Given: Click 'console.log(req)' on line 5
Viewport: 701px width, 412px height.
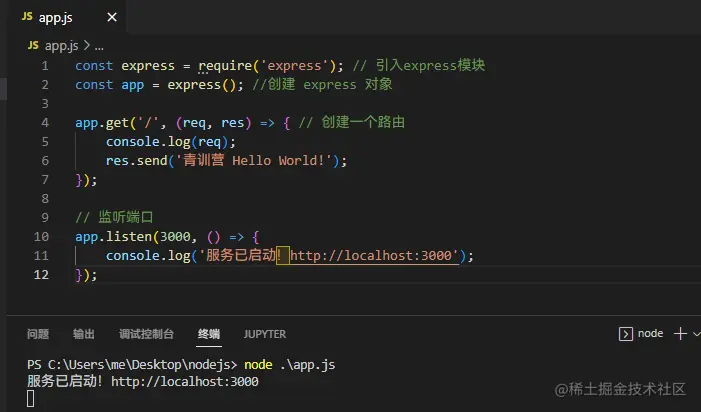Looking at the screenshot, I should point(167,142).
